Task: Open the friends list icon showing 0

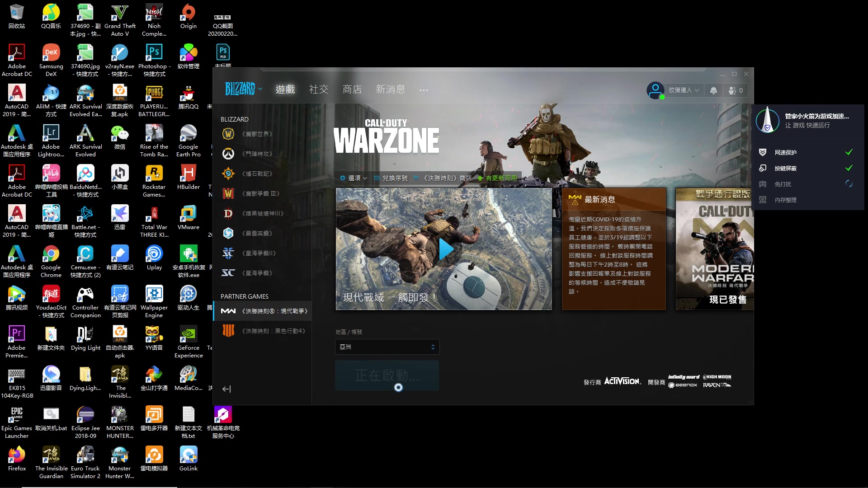Action: point(736,90)
